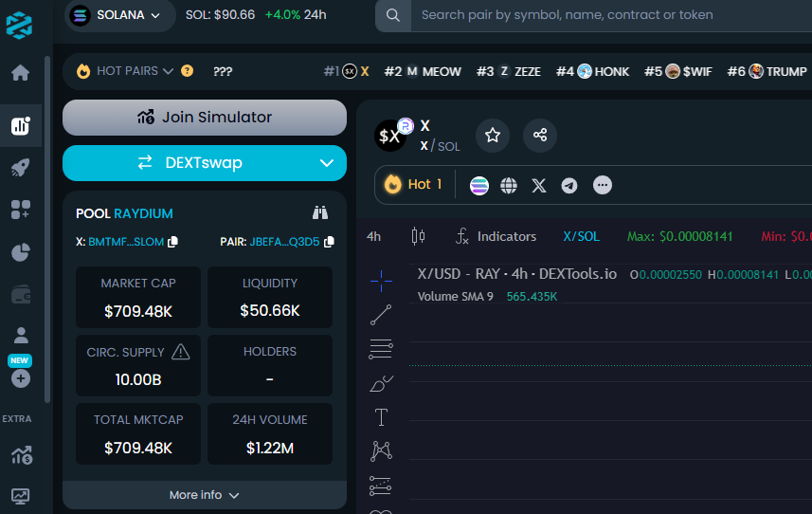Expand the DEXTswap chevron
Screen dimensions: 812x514
pyautogui.click(x=327, y=163)
